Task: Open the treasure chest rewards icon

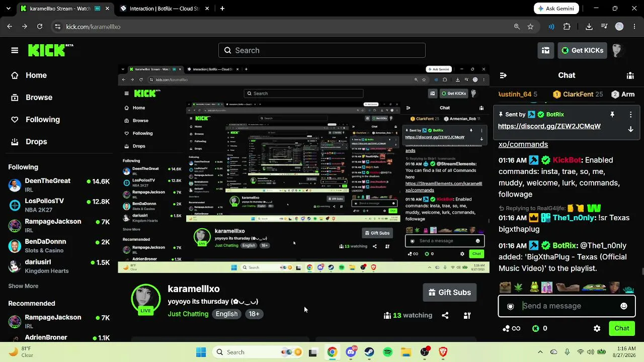Action: [x=545, y=50]
